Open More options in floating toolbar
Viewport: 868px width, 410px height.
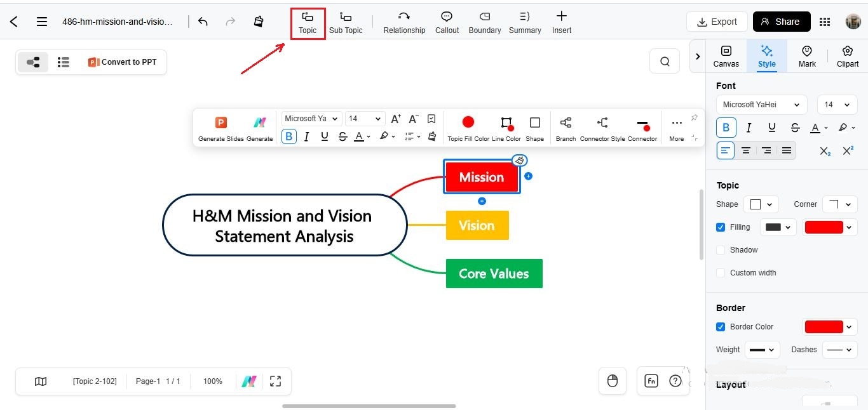click(677, 128)
